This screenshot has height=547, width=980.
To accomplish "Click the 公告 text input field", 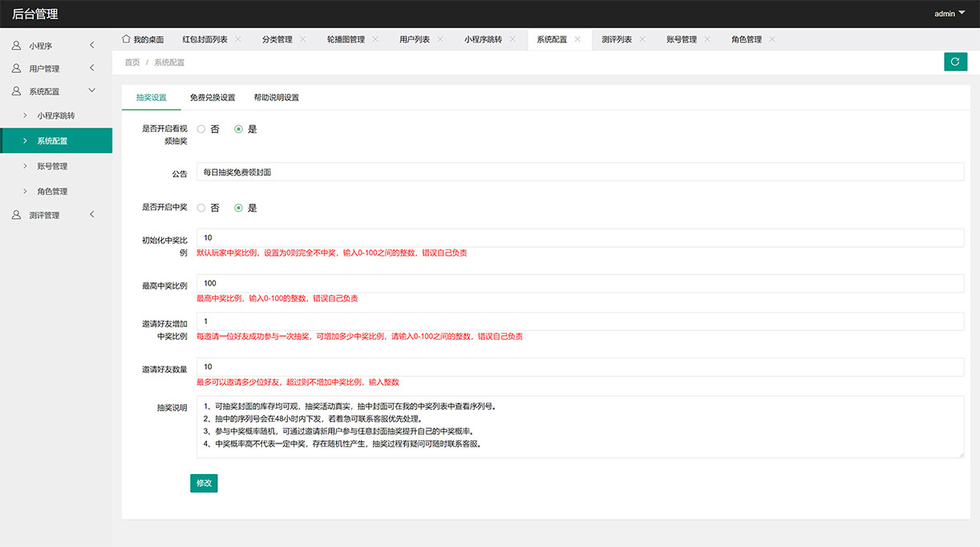I will click(x=579, y=172).
